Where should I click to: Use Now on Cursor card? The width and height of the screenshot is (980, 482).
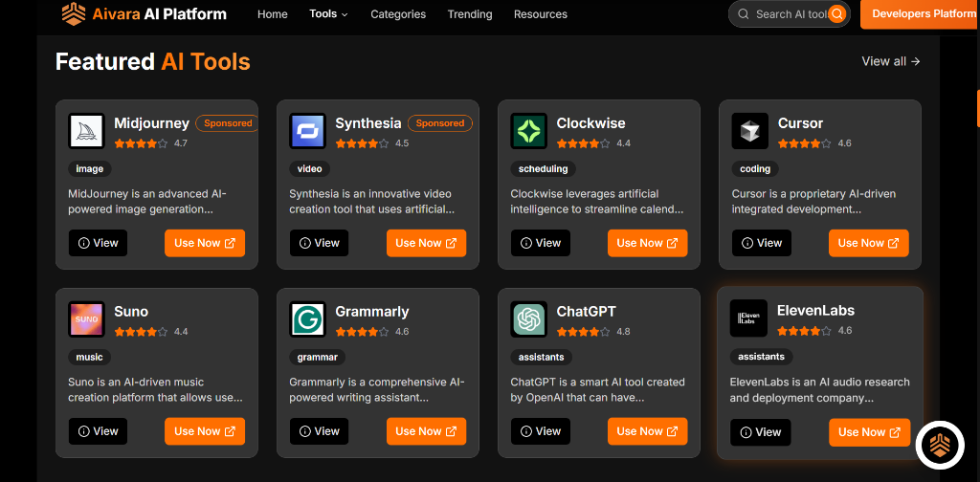[869, 243]
